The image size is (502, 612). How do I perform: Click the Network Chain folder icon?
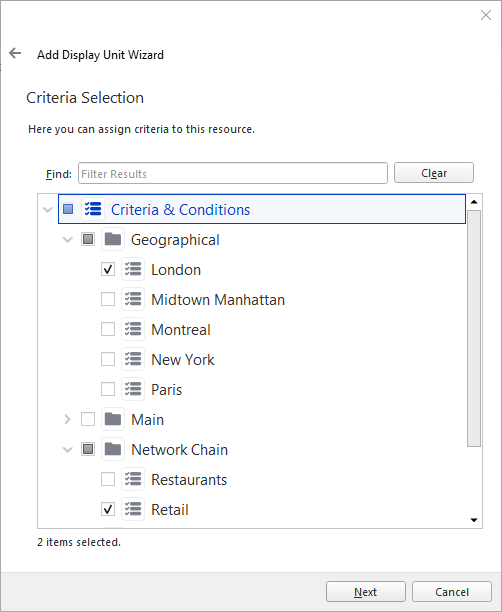point(113,449)
